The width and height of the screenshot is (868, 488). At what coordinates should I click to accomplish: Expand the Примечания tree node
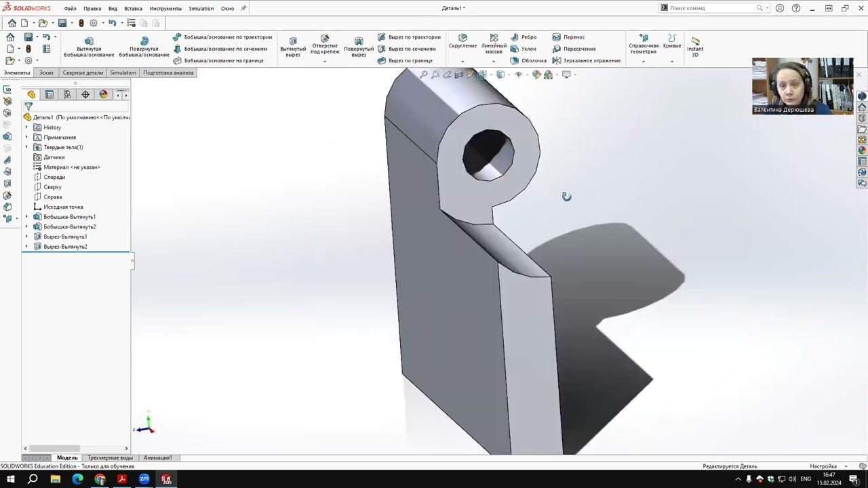(x=27, y=138)
